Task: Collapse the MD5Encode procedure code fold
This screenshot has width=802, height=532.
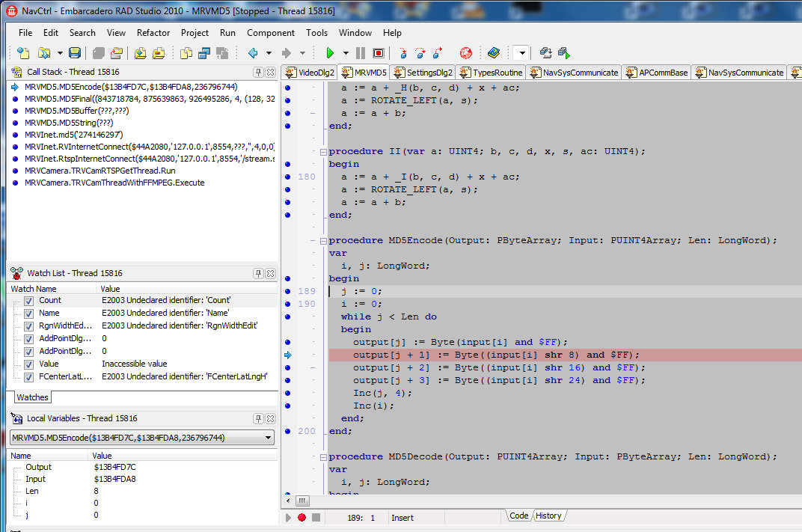Action: pyautogui.click(x=322, y=241)
